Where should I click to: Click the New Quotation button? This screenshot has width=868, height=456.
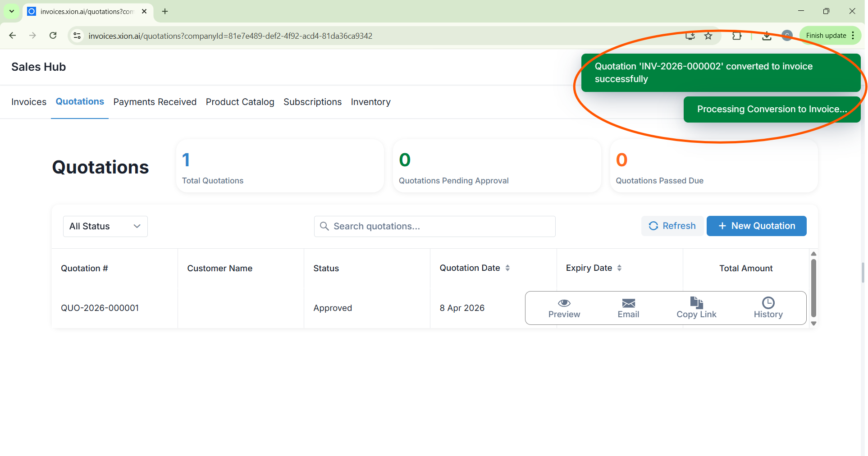756,226
